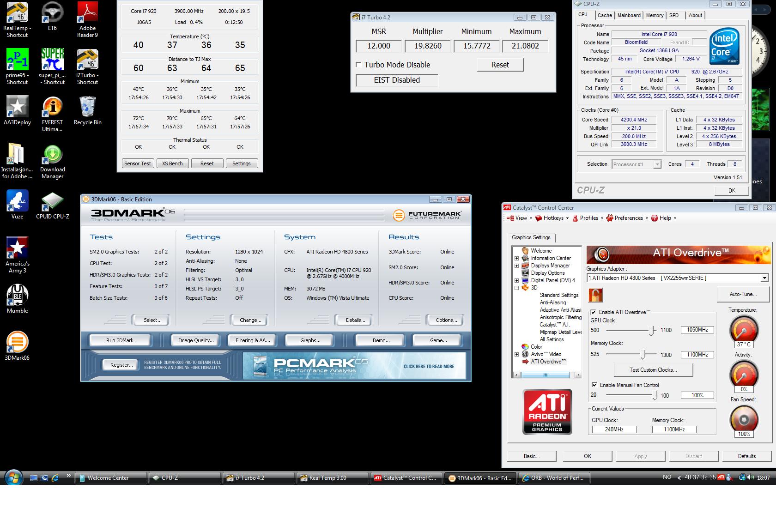776x532 pixels.
Task: Switch to CPU-Z Mainboard tab
Action: point(629,15)
